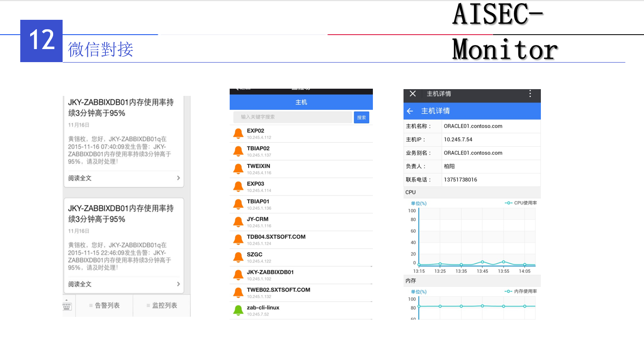644x357 pixels.
Task: Select host name EXP02
Action: tap(255, 131)
